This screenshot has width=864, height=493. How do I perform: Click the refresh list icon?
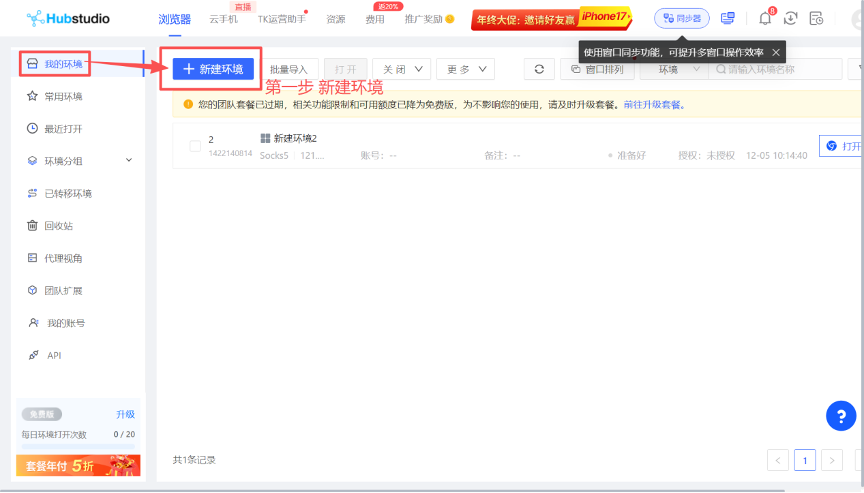tap(539, 69)
